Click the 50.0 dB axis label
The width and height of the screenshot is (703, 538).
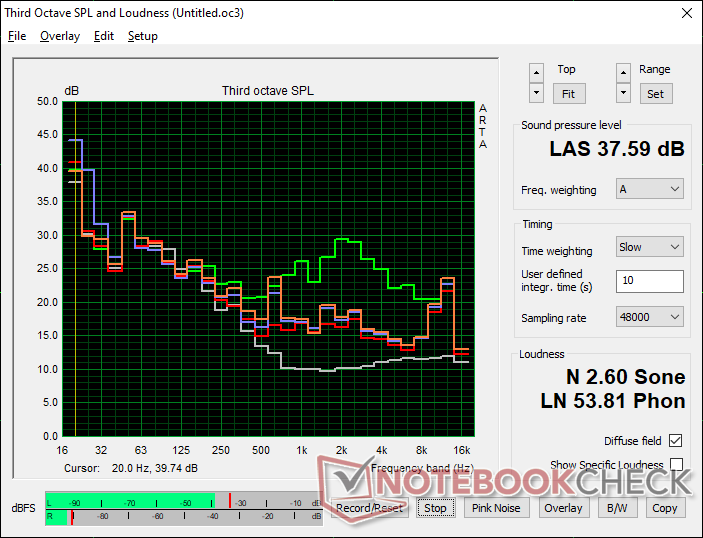click(x=48, y=101)
